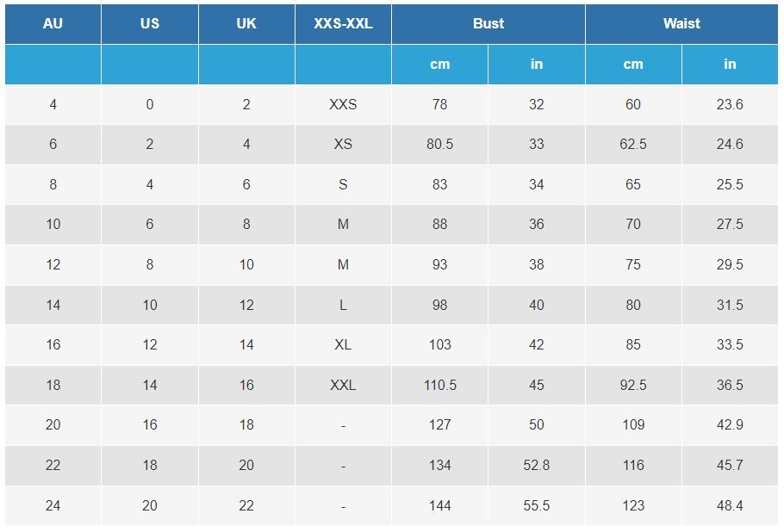784x532 pixels.
Task: Select the XXS-XXL column header
Action: 343,23
